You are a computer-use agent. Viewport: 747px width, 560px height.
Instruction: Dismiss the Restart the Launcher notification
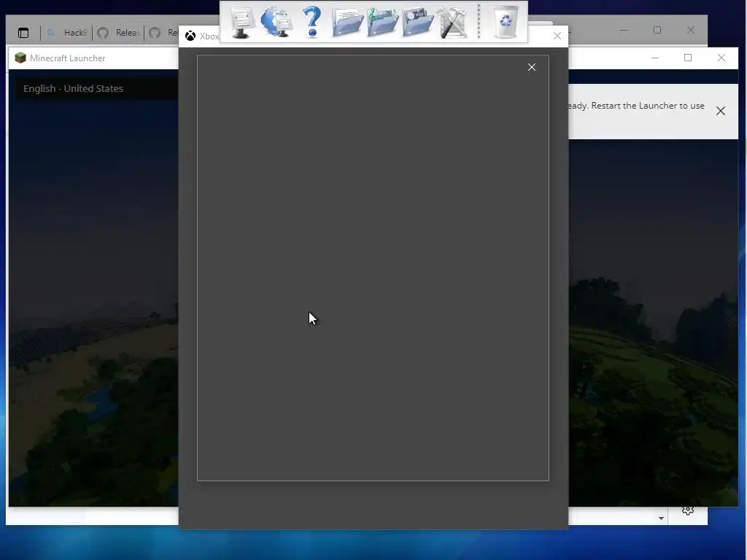720,111
